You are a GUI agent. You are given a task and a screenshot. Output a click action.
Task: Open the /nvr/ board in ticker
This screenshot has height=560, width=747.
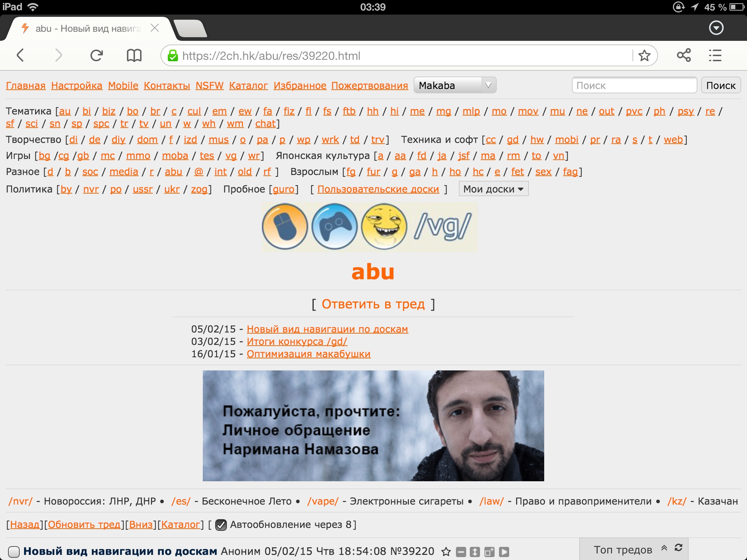tap(20, 501)
